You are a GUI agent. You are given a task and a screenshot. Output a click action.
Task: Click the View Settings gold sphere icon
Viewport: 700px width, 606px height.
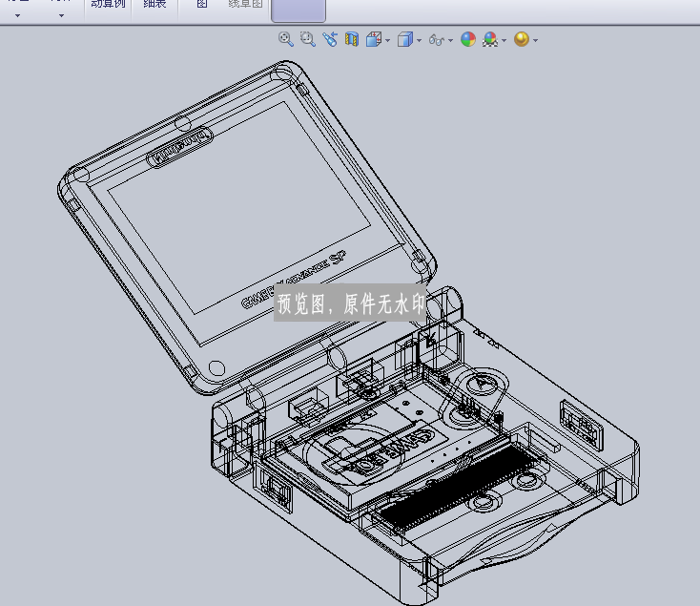[x=522, y=39]
